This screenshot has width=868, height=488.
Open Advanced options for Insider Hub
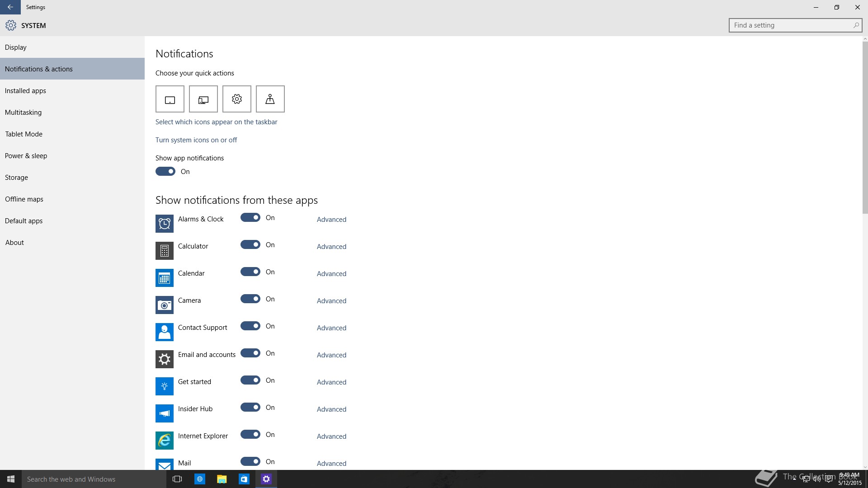(331, 409)
